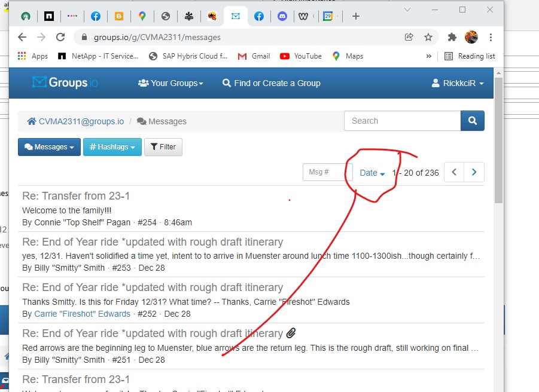
Task: Click the Messages breadcrumb
Action: click(162, 121)
